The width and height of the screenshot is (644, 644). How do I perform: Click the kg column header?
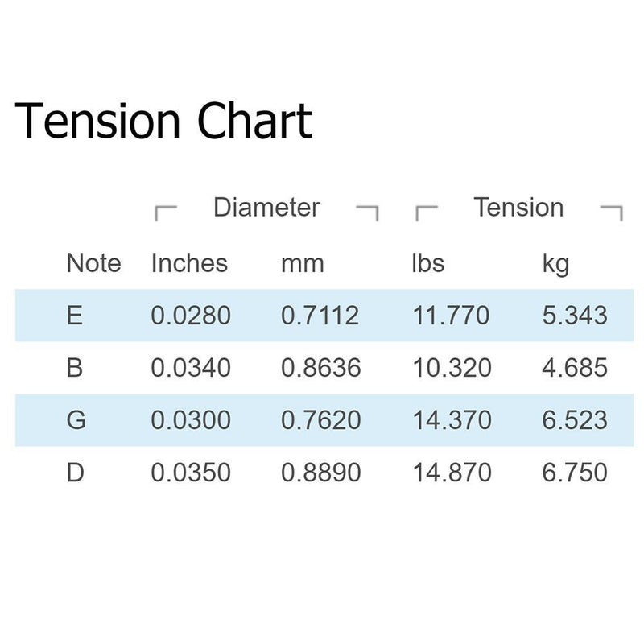point(555,265)
